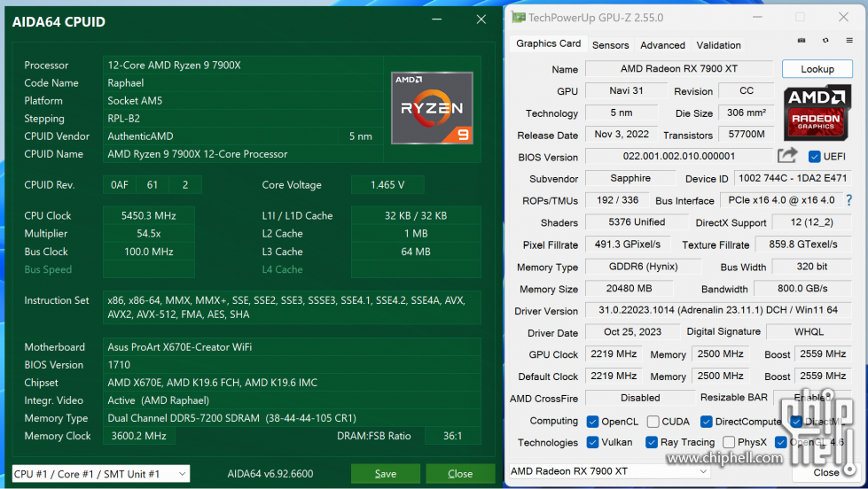Click the Bus Interface field PCIe x16 4.0

click(780, 200)
